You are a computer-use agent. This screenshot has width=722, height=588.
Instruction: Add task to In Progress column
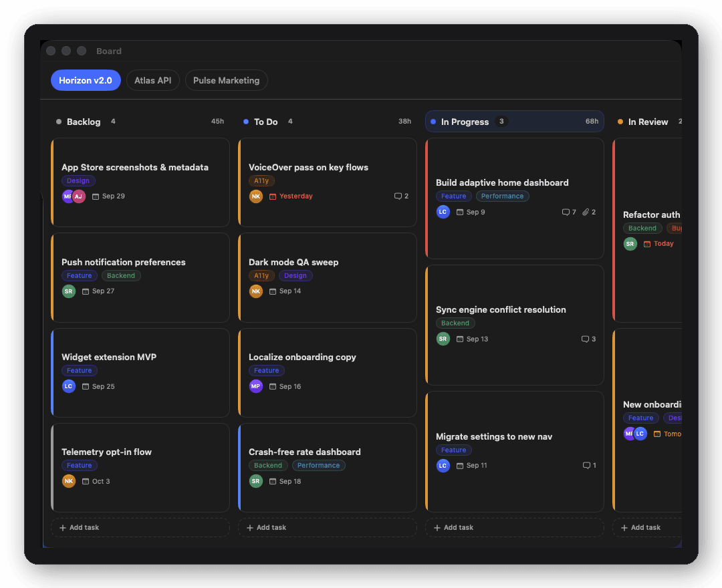click(514, 527)
